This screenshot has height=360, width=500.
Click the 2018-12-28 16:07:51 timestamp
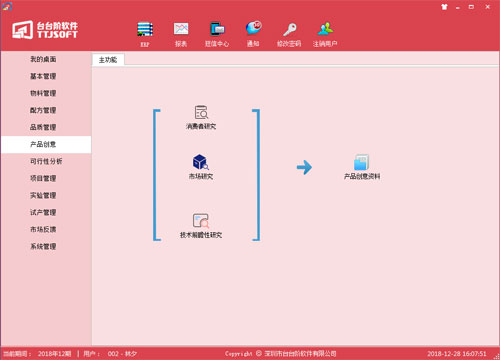click(x=457, y=354)
